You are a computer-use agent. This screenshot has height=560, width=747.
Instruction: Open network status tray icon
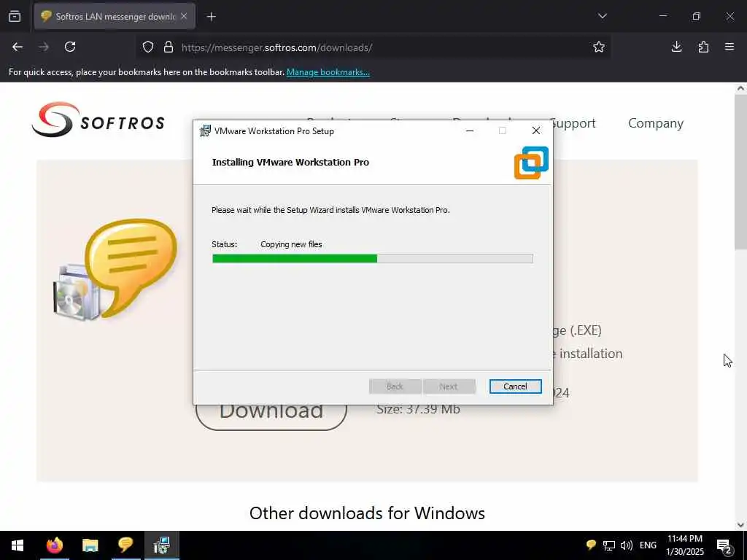point(609,545)
